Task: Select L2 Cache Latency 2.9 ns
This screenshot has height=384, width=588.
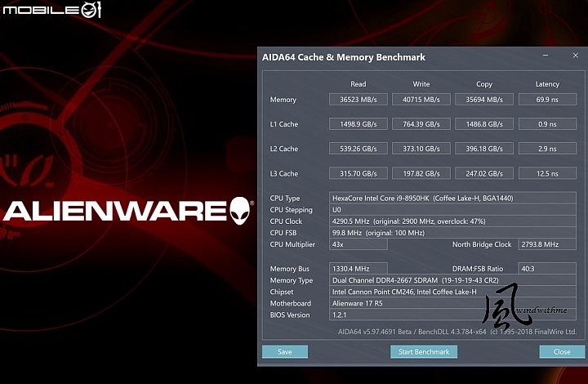Action: coord(547,149)
